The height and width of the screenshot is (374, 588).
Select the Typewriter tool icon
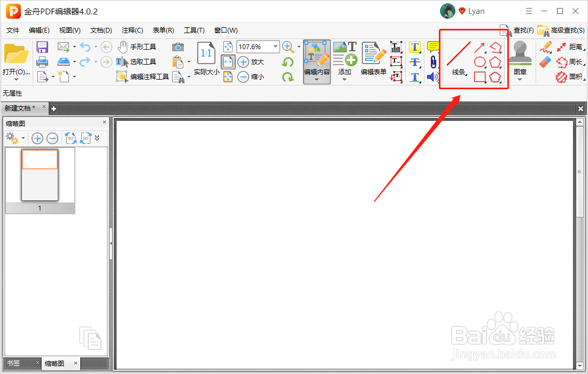pos(396,47)
